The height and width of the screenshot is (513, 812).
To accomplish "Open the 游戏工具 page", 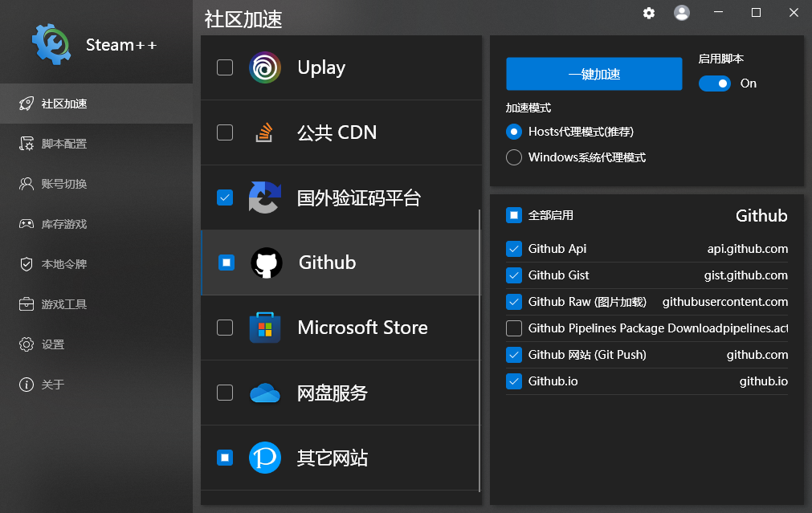I will [x=96, y=303].
